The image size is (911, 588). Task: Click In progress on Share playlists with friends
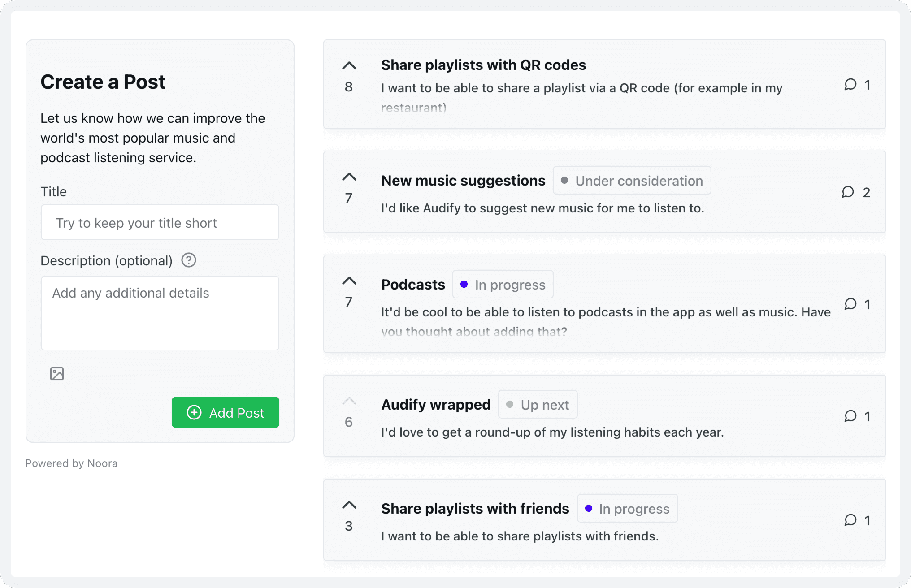(x=627, y=508)
